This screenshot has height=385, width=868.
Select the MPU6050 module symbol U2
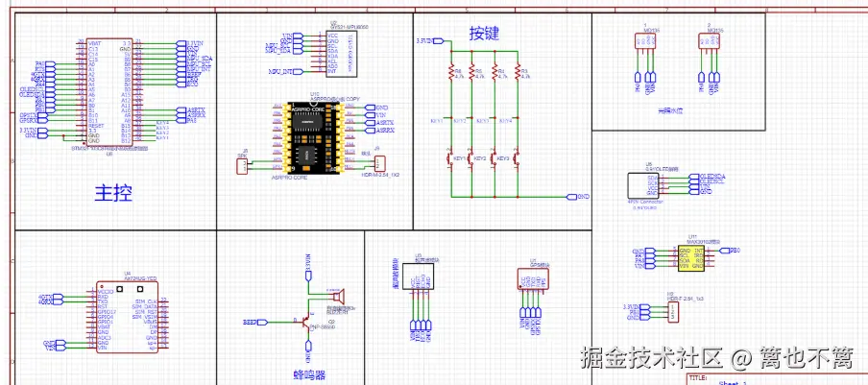[x=341, y=54]
